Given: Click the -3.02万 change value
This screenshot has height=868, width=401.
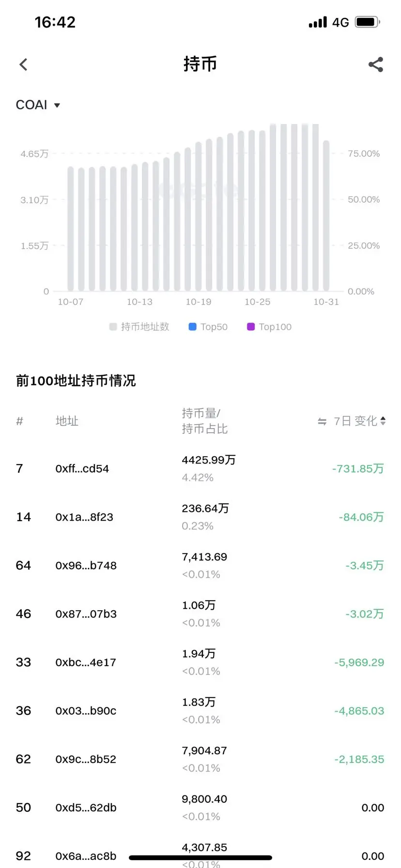Looking at the screenshot, I should click(x=365, y=614).
